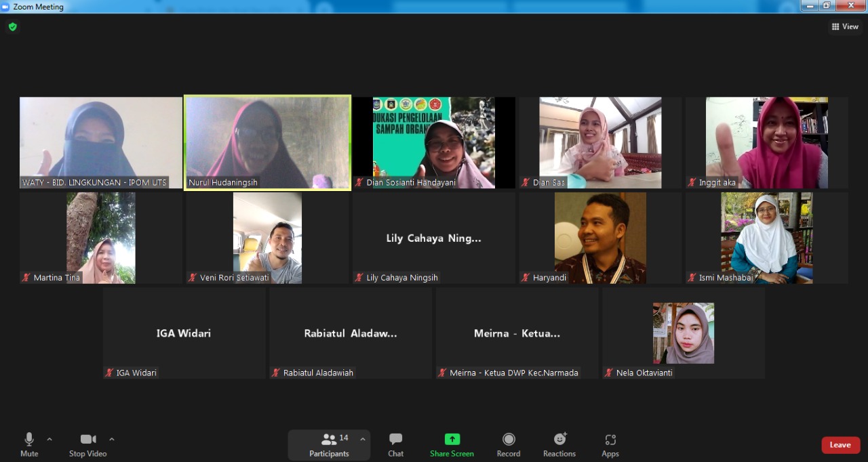The width and height of the screenshot is (868, 462).
Task: Mute the microphone
Action: point(29,445)
